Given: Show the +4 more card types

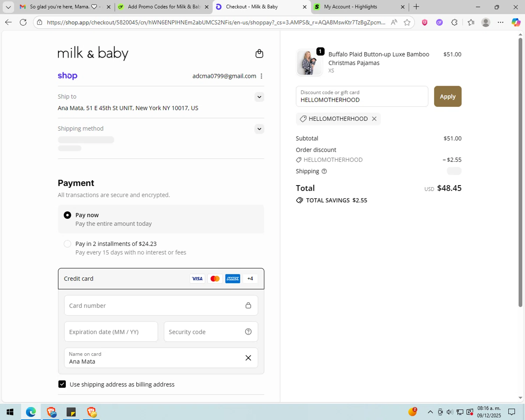Looking at the screenshot, I should pyautogui.click(x=250, y=279).
